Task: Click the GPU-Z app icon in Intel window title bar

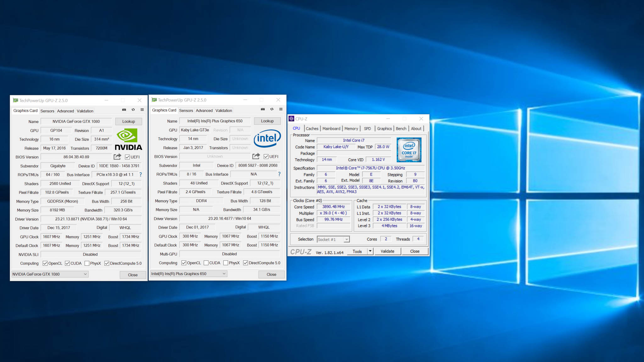Action: [154, 100]
